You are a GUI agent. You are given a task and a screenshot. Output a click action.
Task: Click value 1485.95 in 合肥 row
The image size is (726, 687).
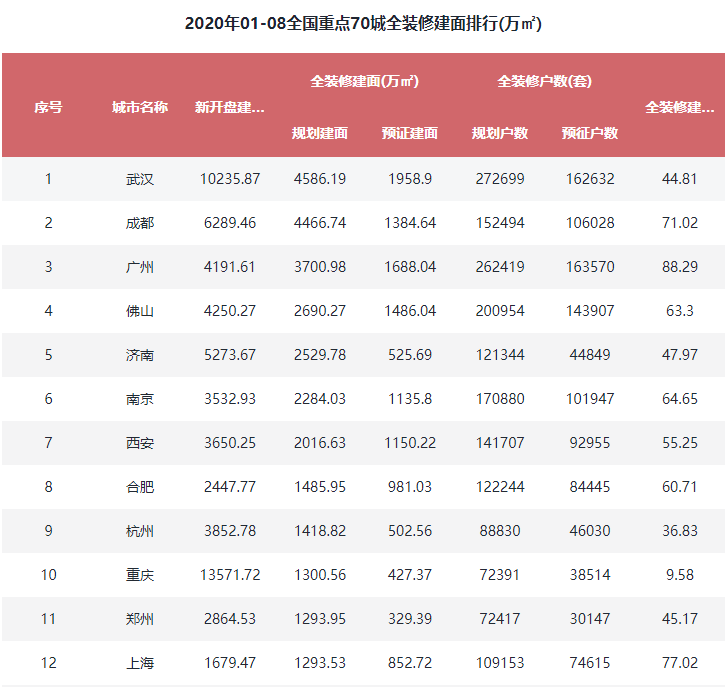319,487
